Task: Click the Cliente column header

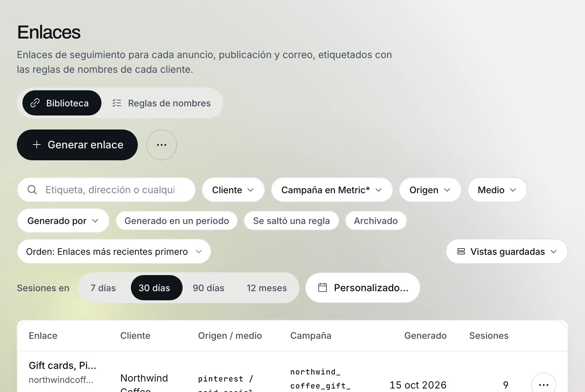Action: (x=135, y=336)
